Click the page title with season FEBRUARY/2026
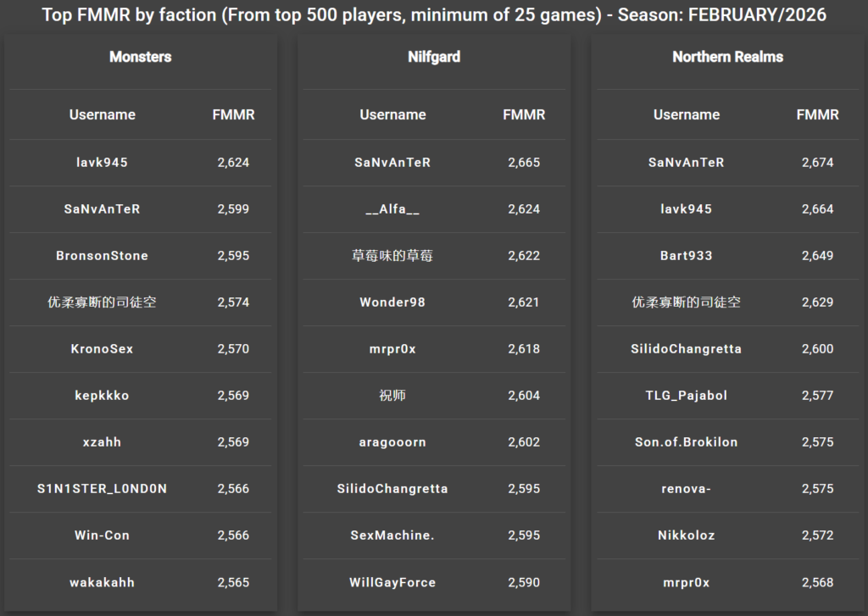This screenshot has height=616, width=868. pos(434,15)
